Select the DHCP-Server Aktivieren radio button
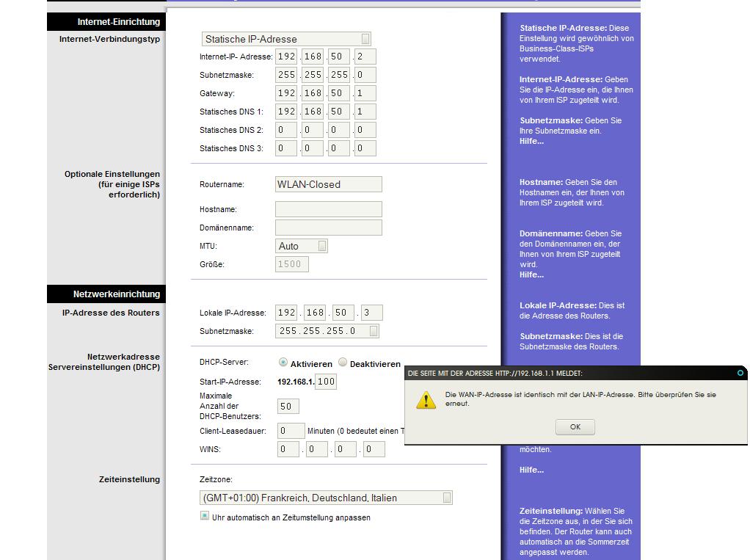 tap(283, 363)
